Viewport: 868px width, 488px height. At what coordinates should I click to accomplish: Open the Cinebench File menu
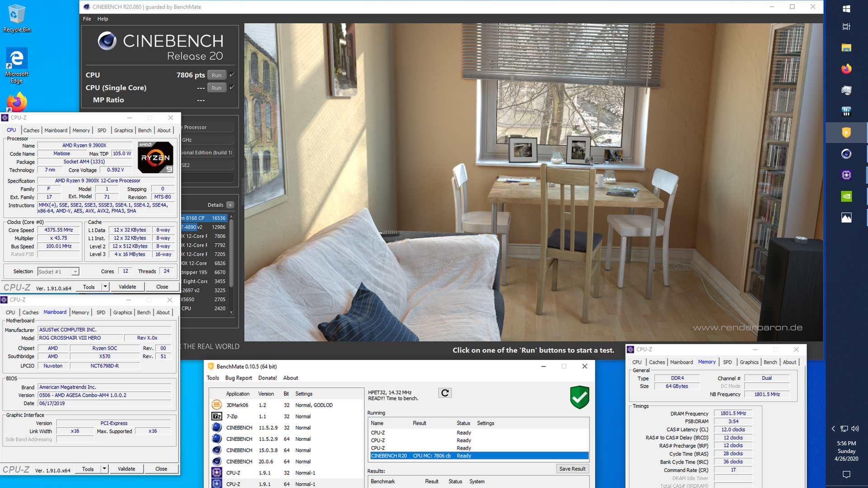click(87, 19)
